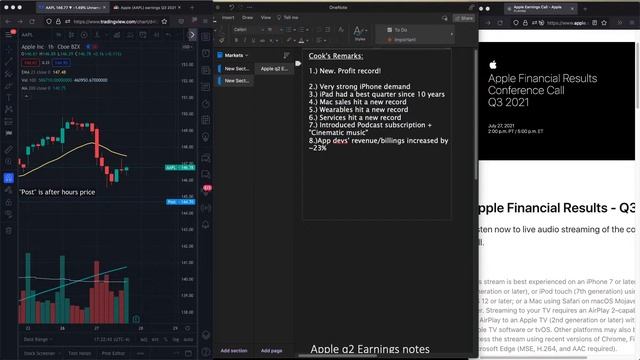The image size is (640, 360).
Task: Select the ruler measure tool in TradingView
Action: (9, 150)
